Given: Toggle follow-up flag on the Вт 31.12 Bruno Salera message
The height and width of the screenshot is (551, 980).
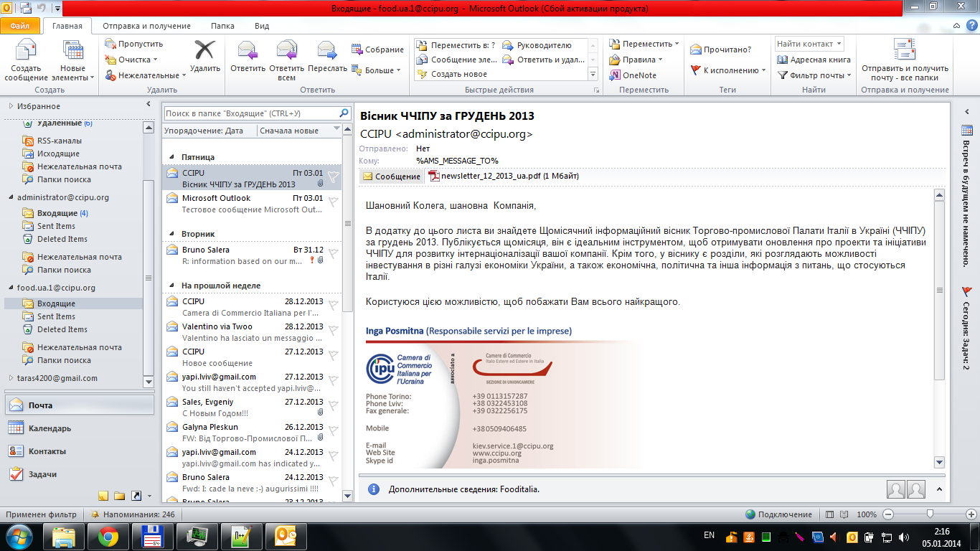Looking at the screenshot, I should click(333, 253).
